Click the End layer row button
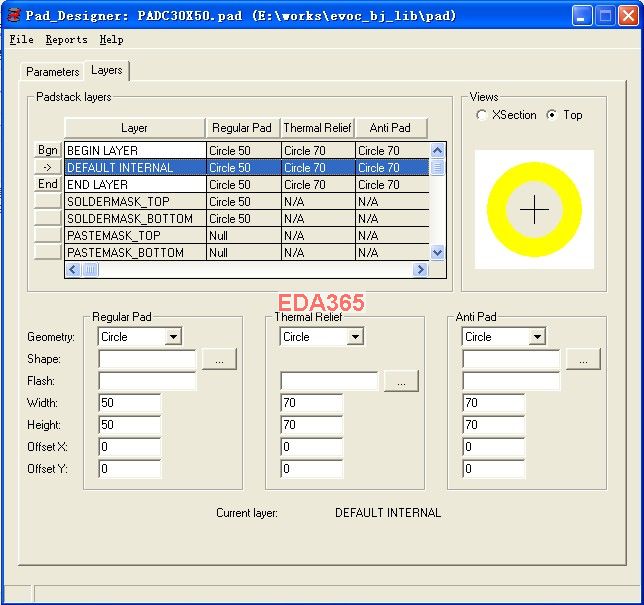Image resolution: width=644 pixels, height=605 pixels. point(48,184)
